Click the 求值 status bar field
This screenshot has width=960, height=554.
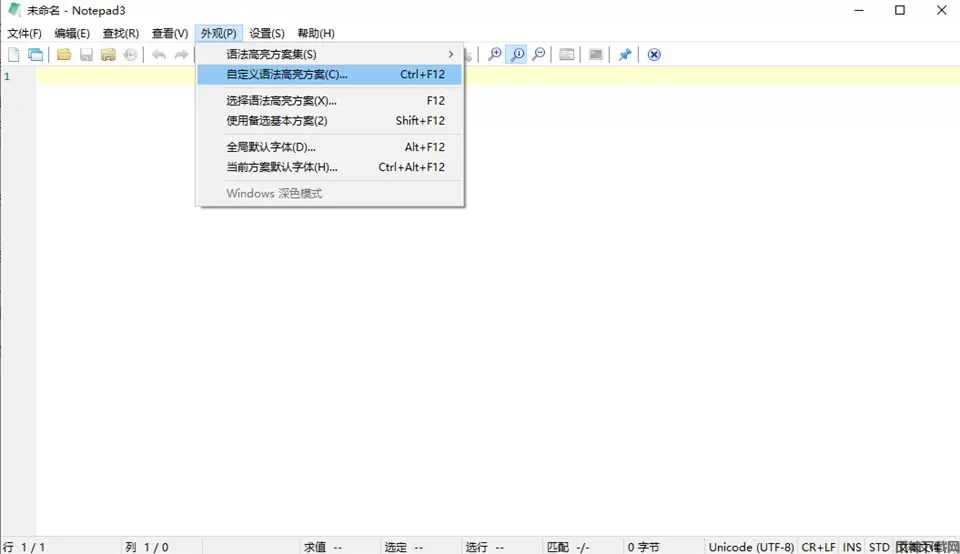point(340,547)
